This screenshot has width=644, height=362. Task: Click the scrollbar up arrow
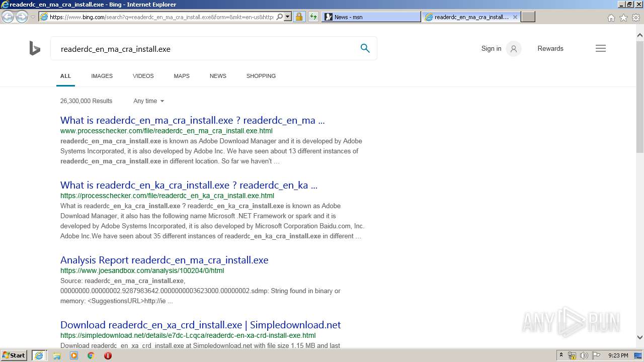click(640, 35)
